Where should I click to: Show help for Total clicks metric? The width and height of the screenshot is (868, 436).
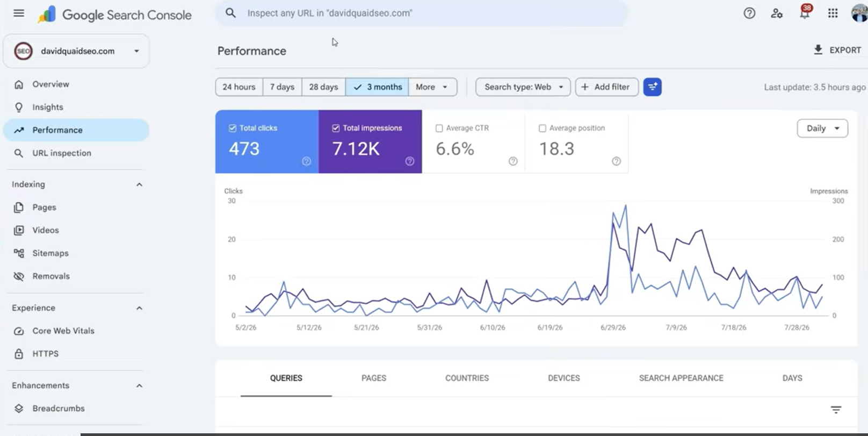point(306,161)
